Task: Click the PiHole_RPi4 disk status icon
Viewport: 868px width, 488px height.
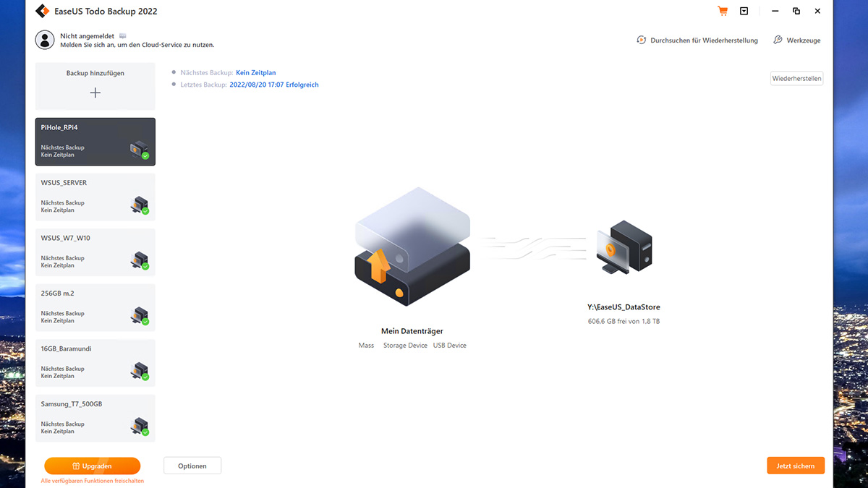Action: click(x=140, y=150)
